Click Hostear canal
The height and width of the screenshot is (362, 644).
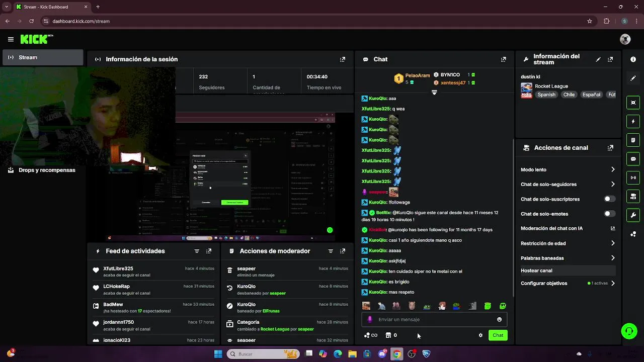(568, 270)
